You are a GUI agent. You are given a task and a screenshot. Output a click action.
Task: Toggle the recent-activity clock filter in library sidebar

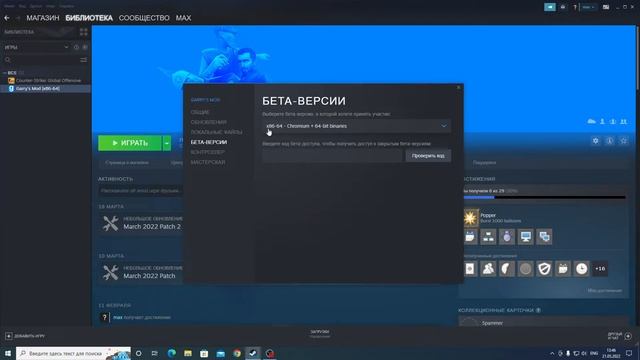[76, 47]
